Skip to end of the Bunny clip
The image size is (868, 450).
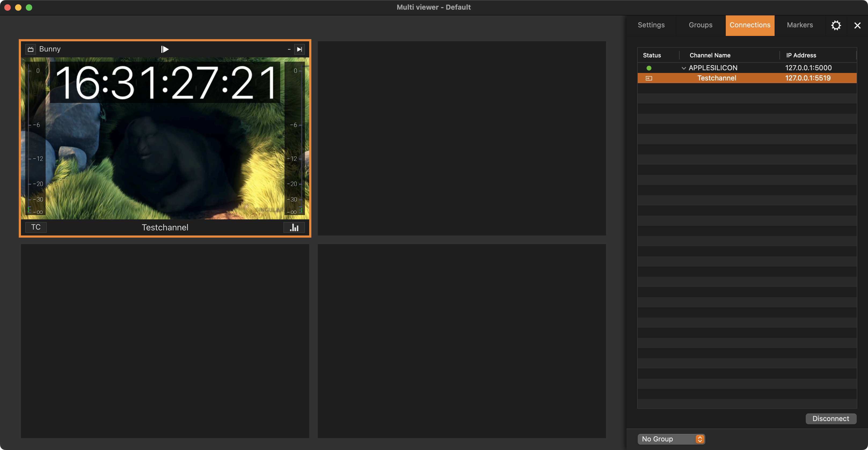(299, 49)
